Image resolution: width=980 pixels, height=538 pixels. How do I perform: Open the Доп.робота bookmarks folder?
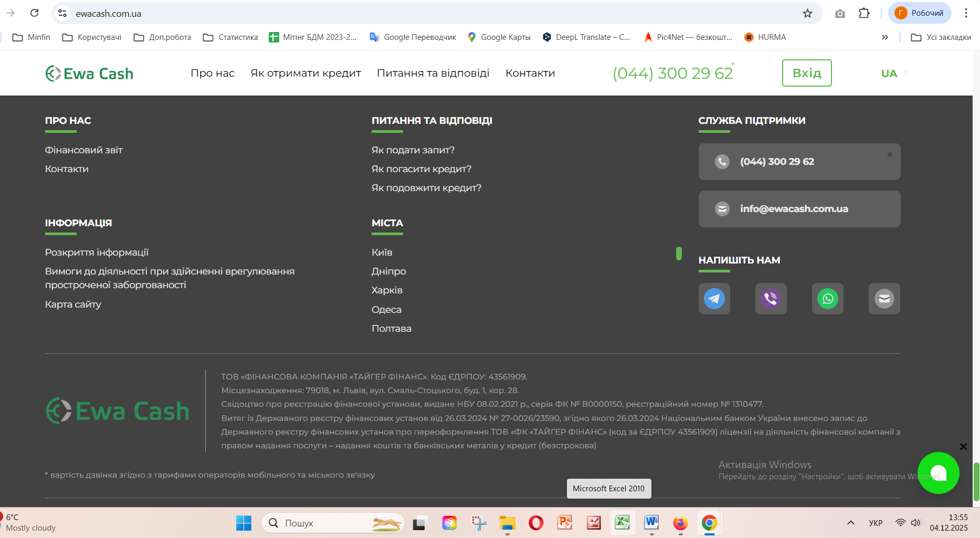click(162, 37)
